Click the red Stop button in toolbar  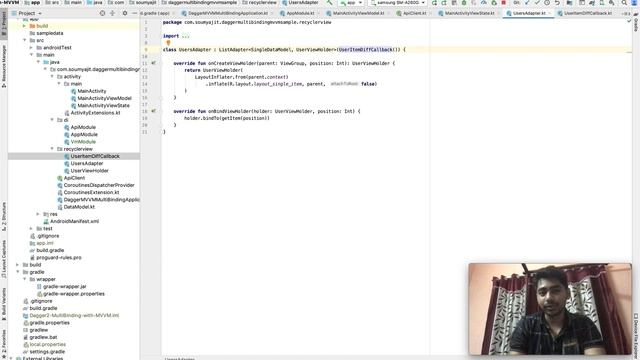coord(504,3)
